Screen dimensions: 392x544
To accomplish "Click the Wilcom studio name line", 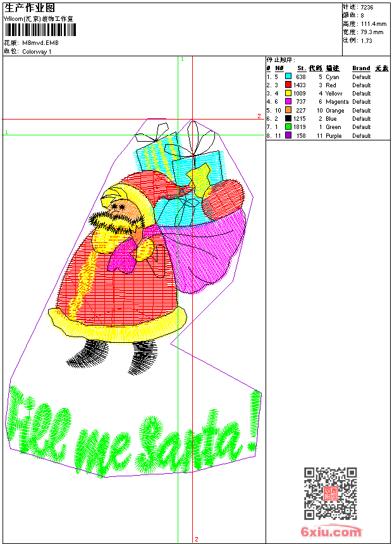I will click(39, 19).
